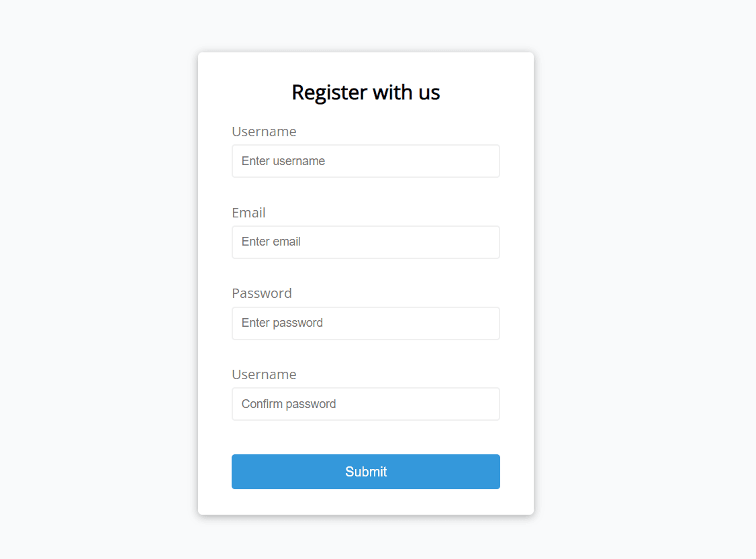Click the placeholder text reading Confirm password
Viewport: 756px width, 559px height.
pyautogui.click(x=289, y=404)
